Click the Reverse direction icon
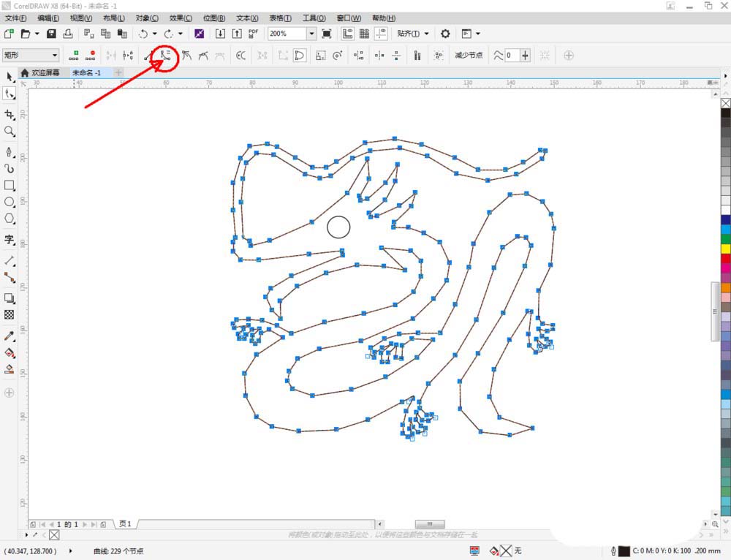 [240, 56]
